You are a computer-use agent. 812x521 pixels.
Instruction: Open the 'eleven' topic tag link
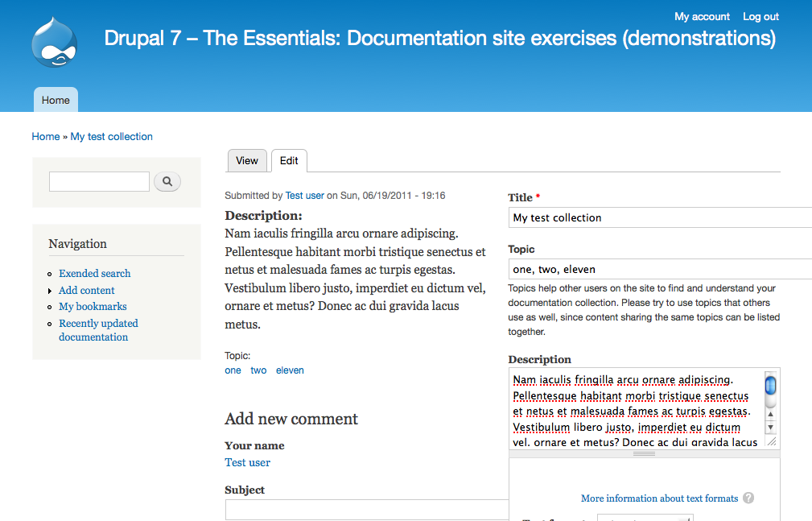click(290, 370)
